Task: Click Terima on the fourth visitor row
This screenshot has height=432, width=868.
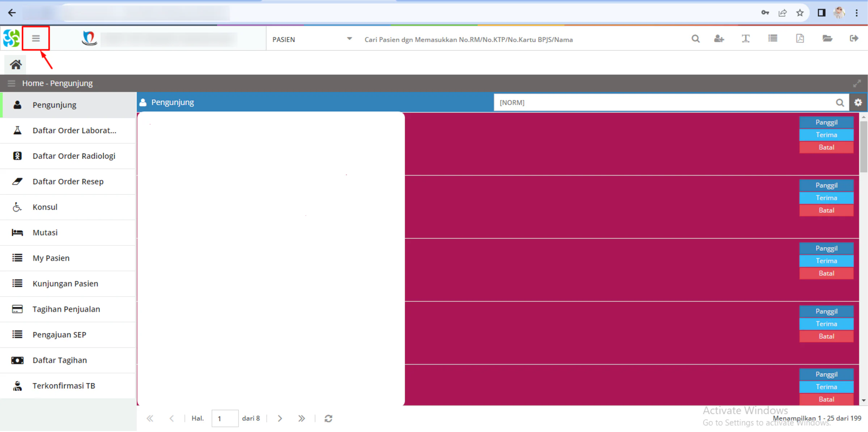Action: (x=826, y=324)
